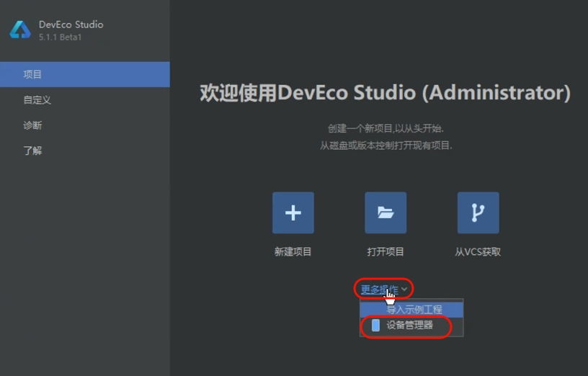Switch to the 诊断 sidebar tab
Screen dimensions: 588x376
[x=85, y=125]
